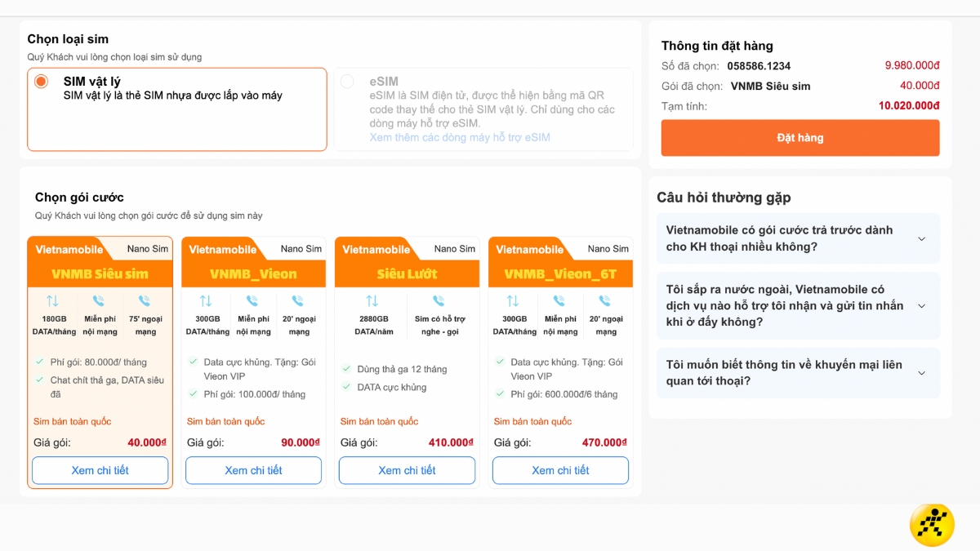Click the phone icon in Siêu Lướt plan
The image size is (980, 551).
(x=439, y=300)
